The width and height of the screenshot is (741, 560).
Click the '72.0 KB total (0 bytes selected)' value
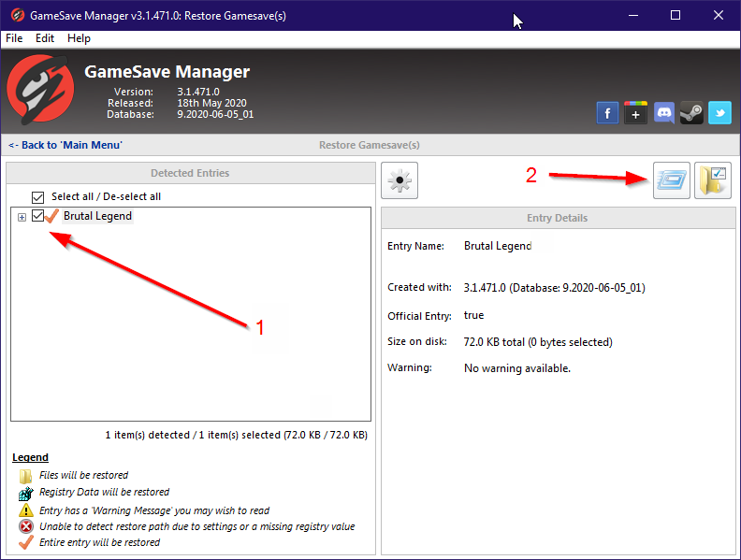[x=538, y=342]
